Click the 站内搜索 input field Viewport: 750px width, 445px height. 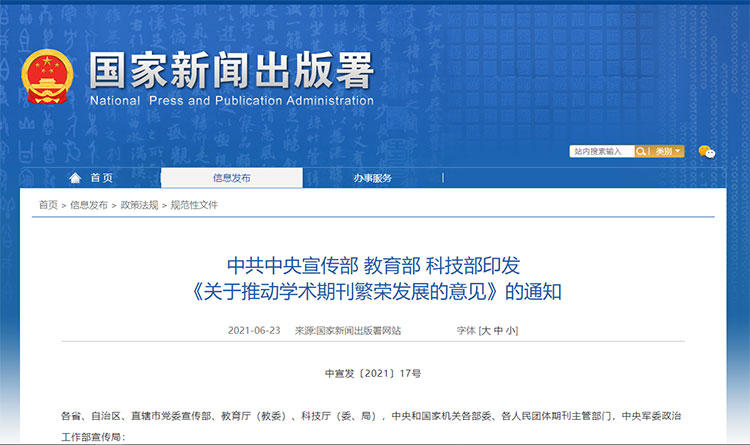[x=602, y=151]
